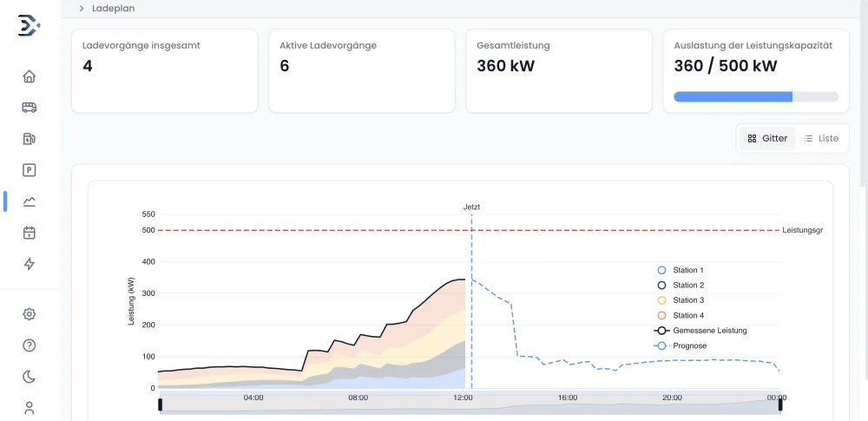Image resolution: width=868 pixels, height=421 pixels.
Task: Click the Aktive Ladevorgänge card
Action: 362,71
